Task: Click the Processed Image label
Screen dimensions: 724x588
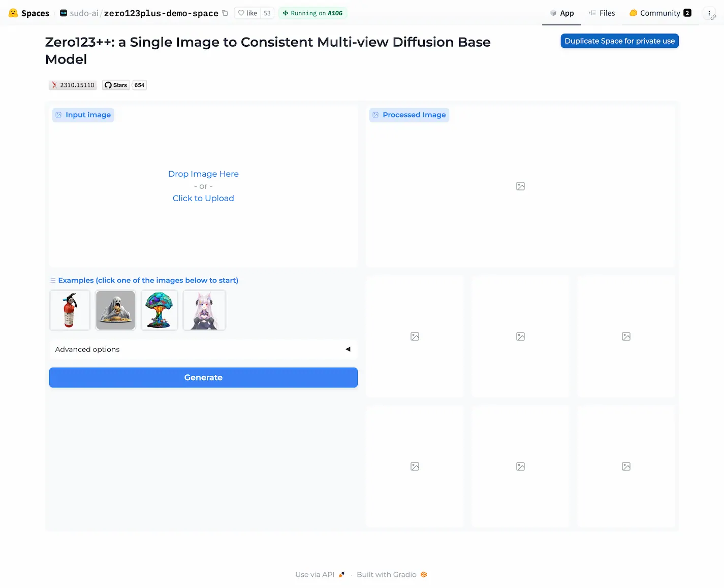Action: tap(409, 115)
